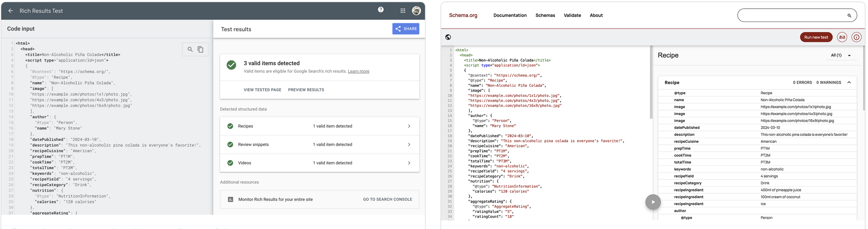Click the magnifier icon in Schema.org search
This screenshot has height=229, width=868.
[849, 16]
